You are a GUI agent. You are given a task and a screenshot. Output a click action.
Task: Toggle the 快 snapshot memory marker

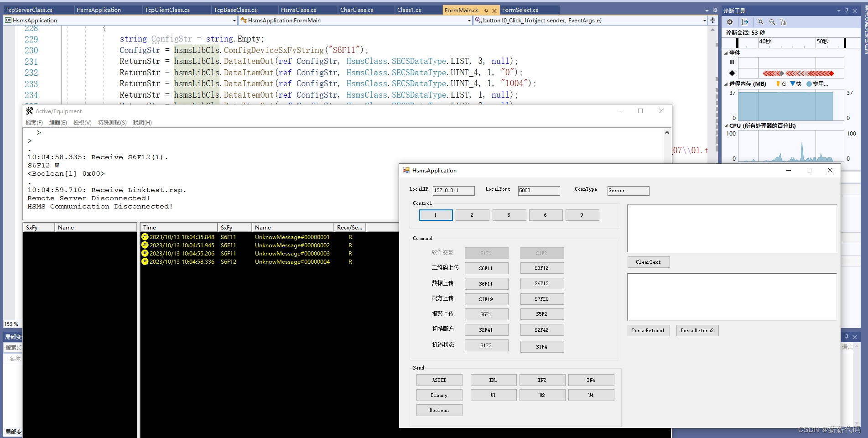[x=796, y=84]
